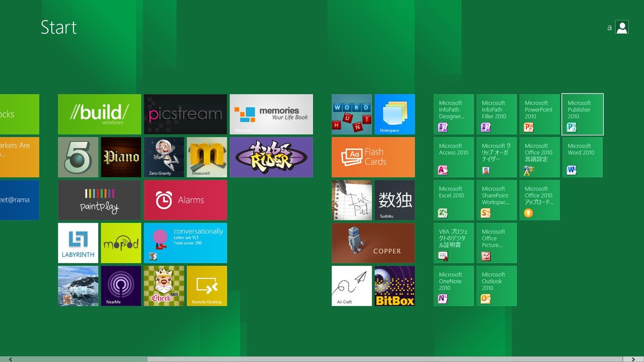Launch the NearMe app tile
Image resolution: width=644 pixels, height=362 pixels.
click(x=121, y=286)
